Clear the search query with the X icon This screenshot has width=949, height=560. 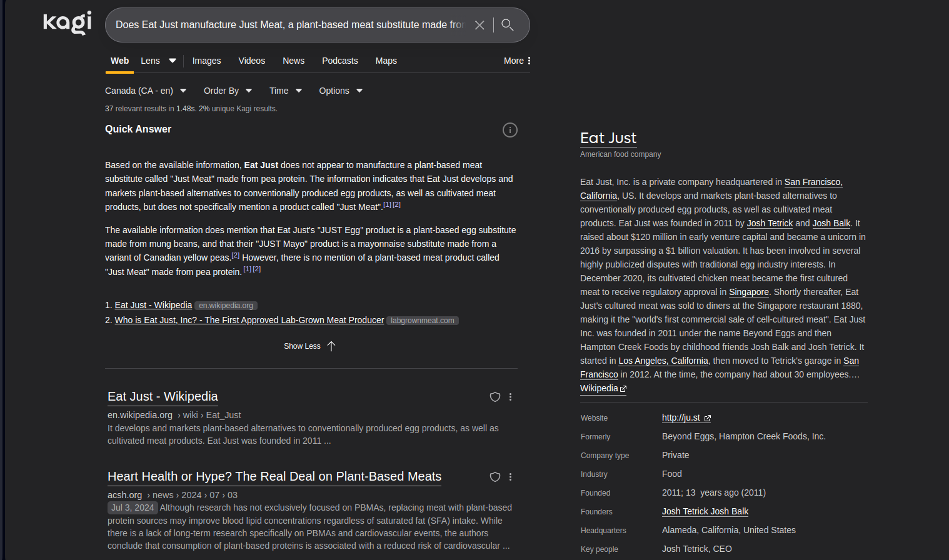click(x=480, y=25)
